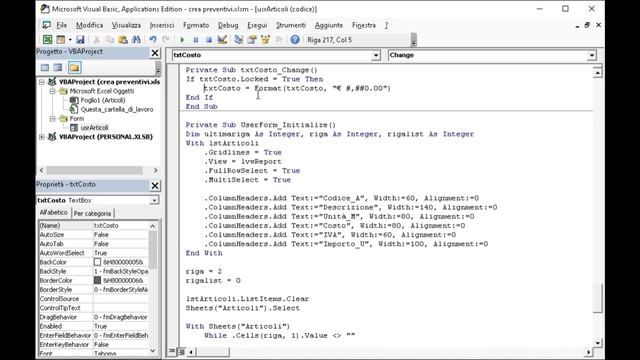Click the View Microsoft Excel icon
This screenshot has height=360, width=640.
click(x=47, y=40)
